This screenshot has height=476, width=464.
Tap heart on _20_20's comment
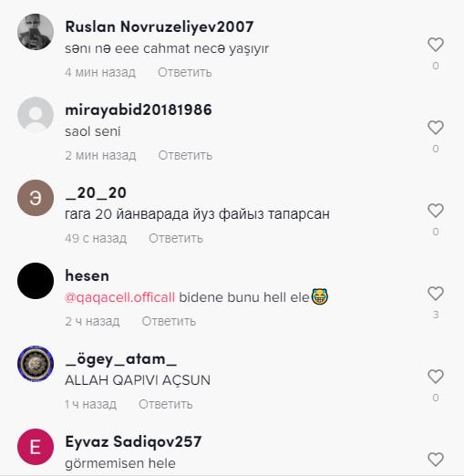(436, 211)
